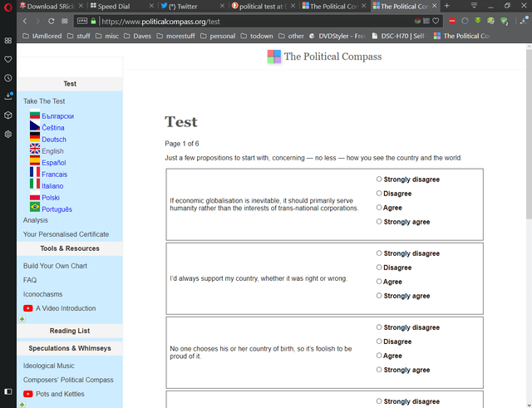
Task: Open a new tab with the plus button
Action: [x=447, y=6]
